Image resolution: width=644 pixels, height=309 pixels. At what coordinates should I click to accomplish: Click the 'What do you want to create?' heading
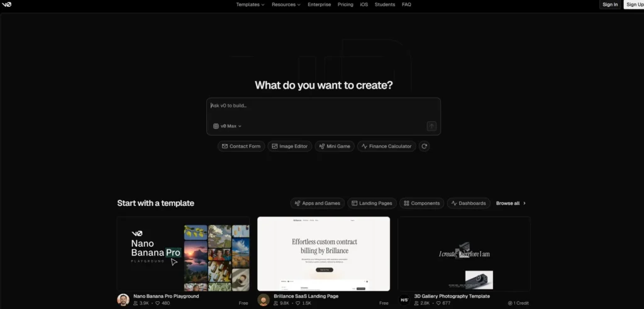point(324,85)
